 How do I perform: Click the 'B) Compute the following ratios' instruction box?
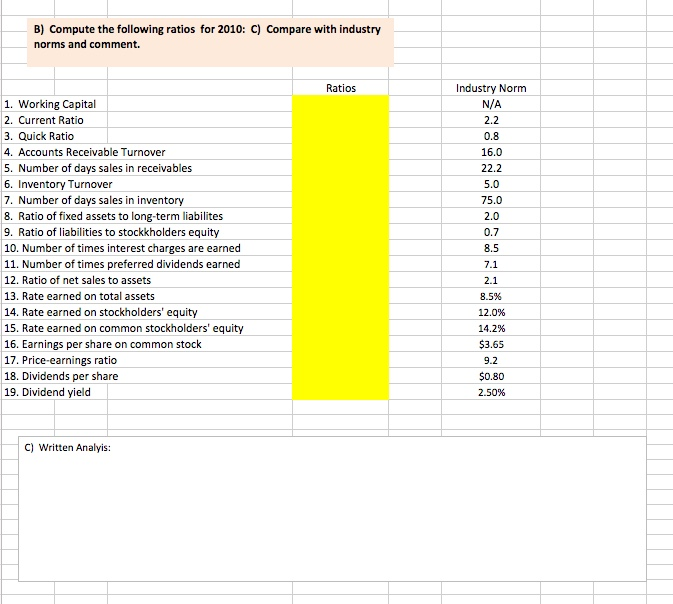tap(210, 42)
